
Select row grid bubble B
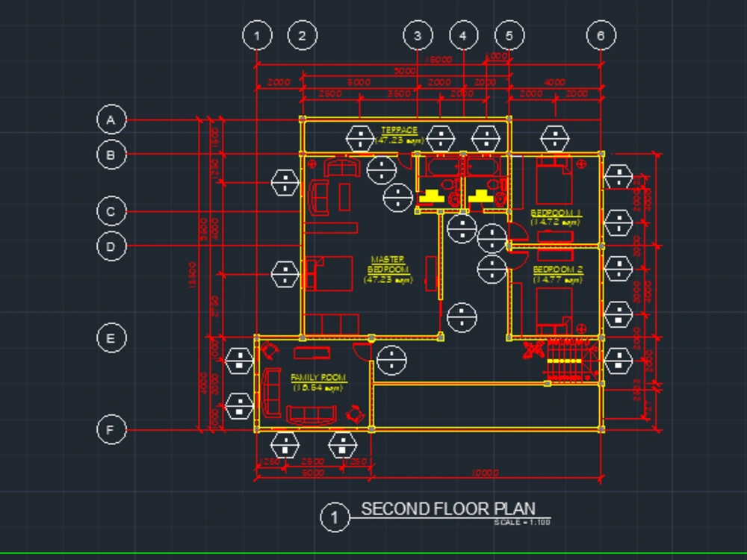[111, 155]
